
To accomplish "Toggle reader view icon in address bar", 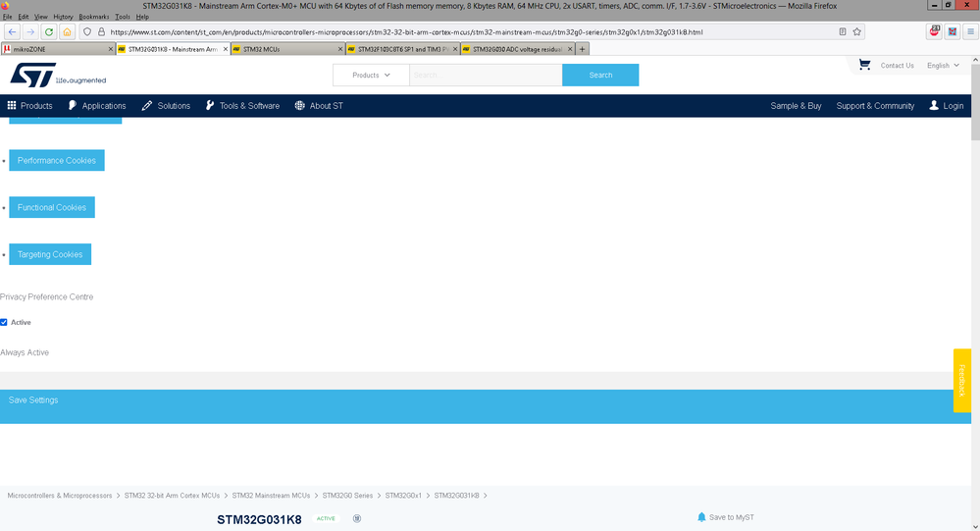I will 843,31.
